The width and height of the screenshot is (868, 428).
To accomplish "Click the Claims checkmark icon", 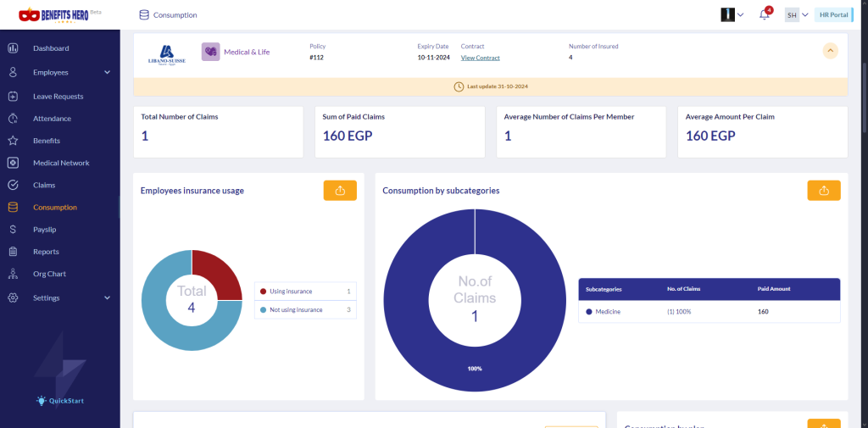I will (14, 185).
